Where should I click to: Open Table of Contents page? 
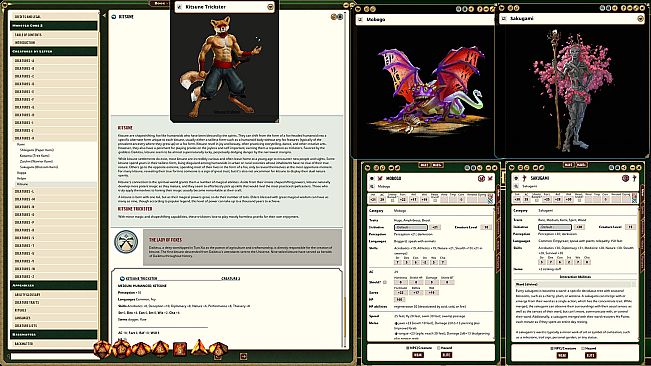click(54, 35)
